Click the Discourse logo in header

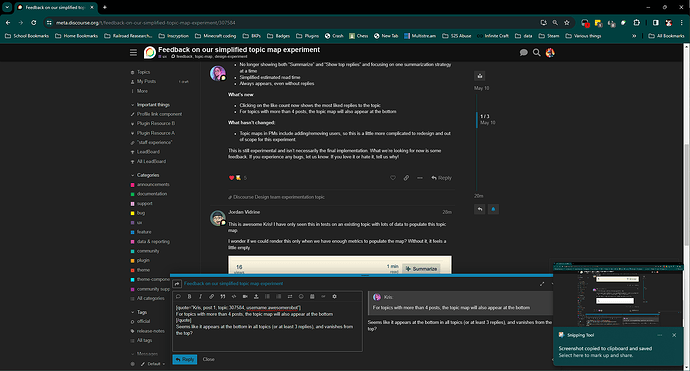coord(150,53)
